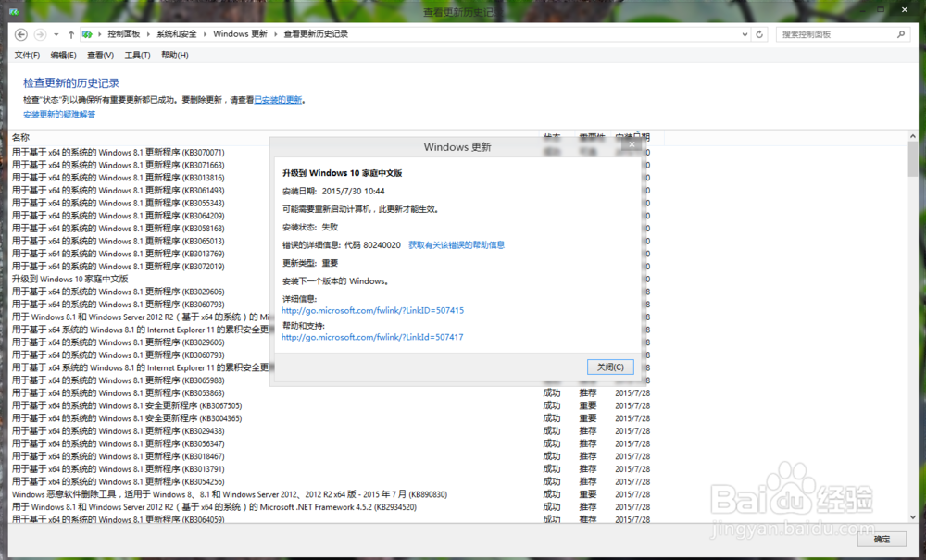Viewport: 926px width, 560px height.
Task: Go forward with the forward arrow
Action: point(40,35)
